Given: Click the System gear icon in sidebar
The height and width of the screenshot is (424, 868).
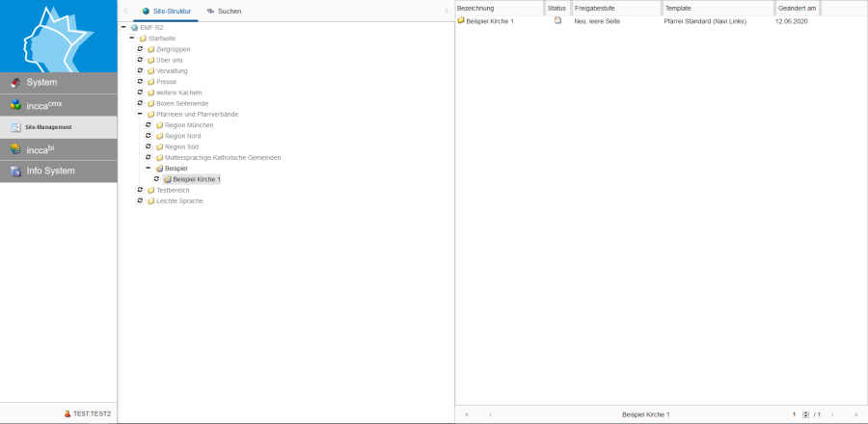Looking at the screenshot, I should 15,83.
